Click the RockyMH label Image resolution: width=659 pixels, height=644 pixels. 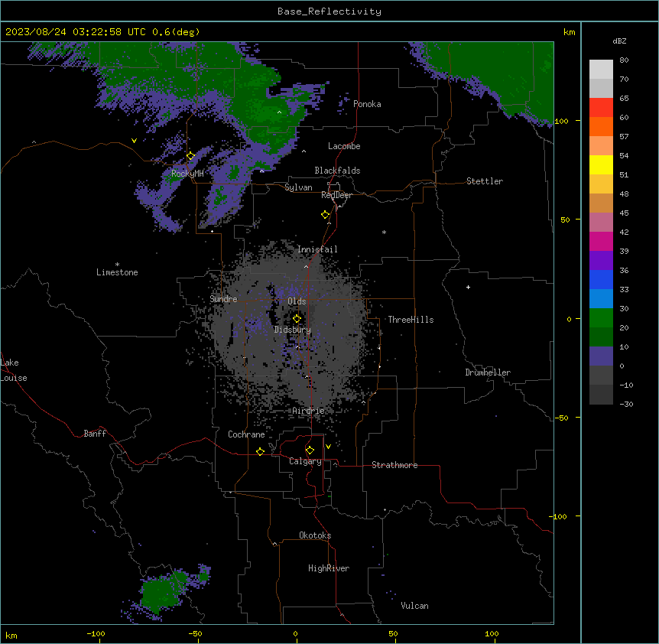[187, 174]
